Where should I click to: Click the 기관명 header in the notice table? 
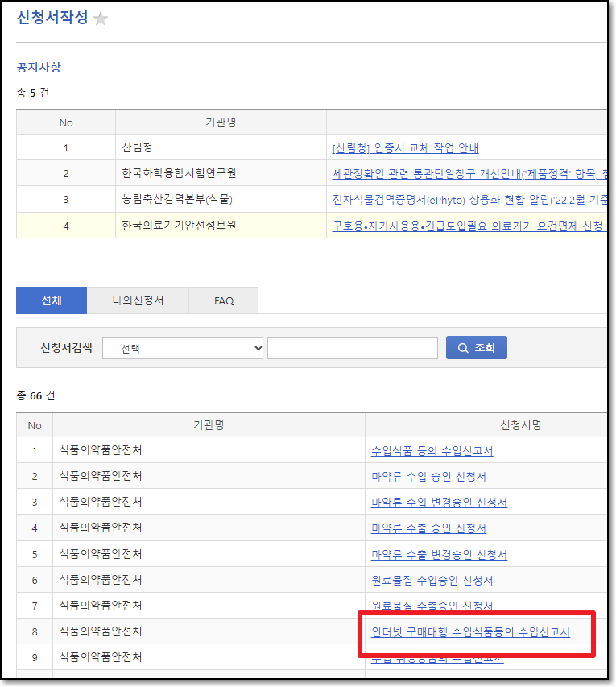(x=221, y=122)
